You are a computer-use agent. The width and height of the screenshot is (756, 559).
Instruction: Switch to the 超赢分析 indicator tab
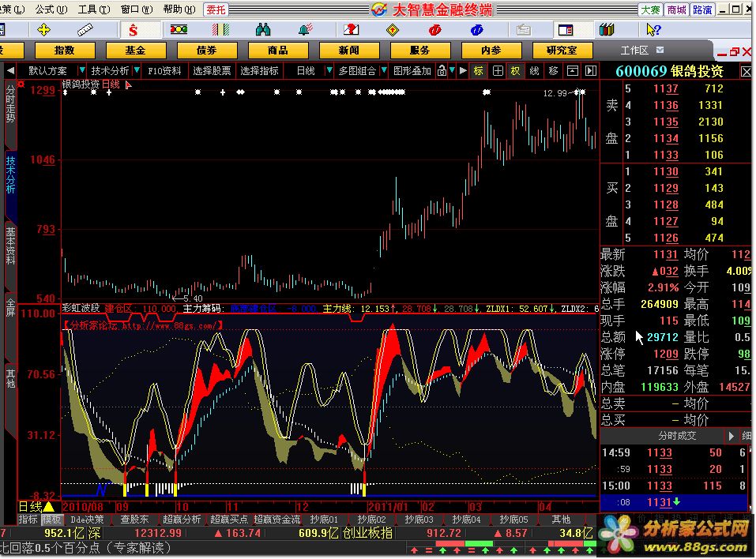coord(182,520)
